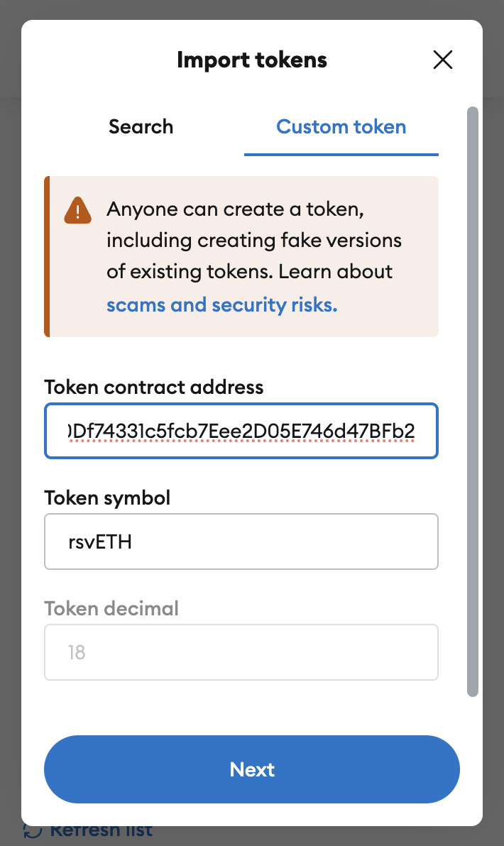Open the scams and security risks link
The width and height of the screenshot is (504, 846).
pos(221,304)
